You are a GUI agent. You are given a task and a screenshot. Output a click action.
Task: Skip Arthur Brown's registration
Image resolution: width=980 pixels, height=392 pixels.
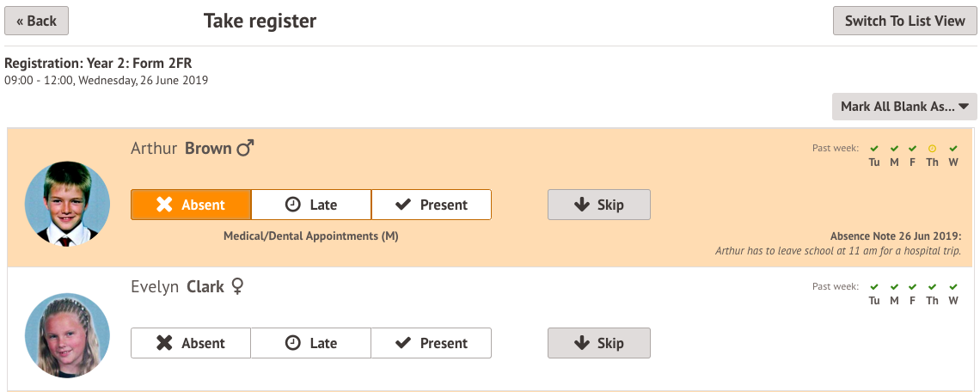point(599,205)
